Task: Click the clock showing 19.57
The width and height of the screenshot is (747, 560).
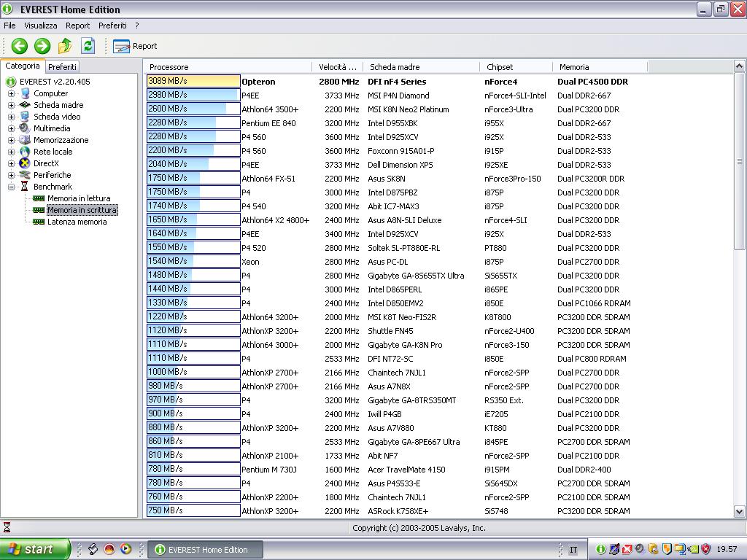Action: (x=727, y=550)
